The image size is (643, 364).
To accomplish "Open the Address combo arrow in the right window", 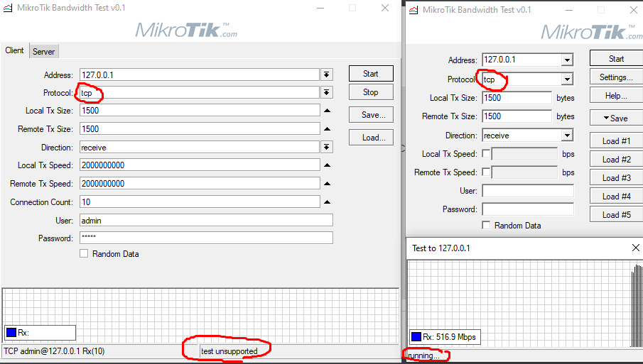I will (x=567, y=60).
